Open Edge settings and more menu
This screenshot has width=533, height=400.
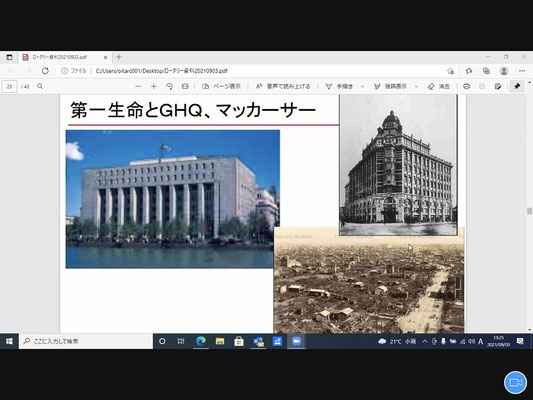[x=522, y=71]
